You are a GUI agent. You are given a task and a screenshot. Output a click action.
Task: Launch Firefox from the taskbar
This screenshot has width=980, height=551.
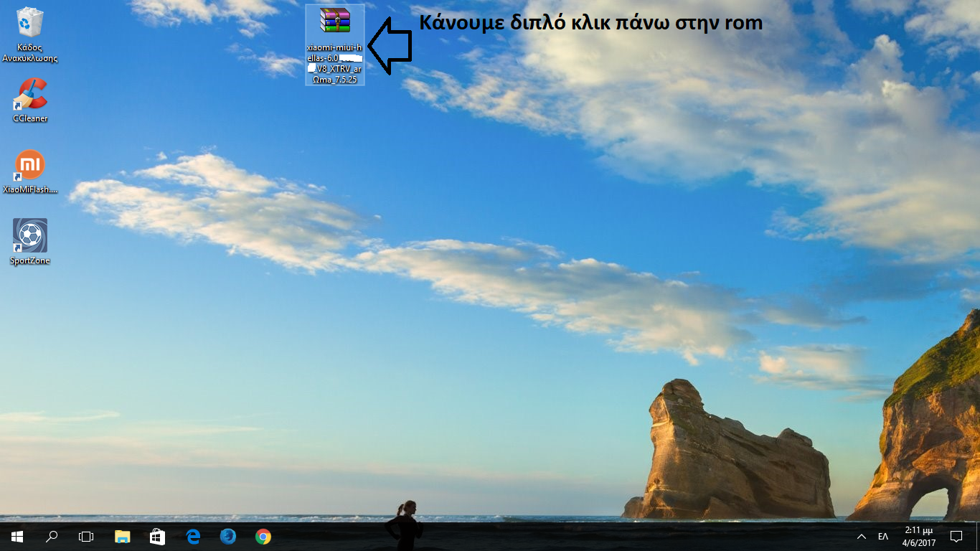(228, 536)
